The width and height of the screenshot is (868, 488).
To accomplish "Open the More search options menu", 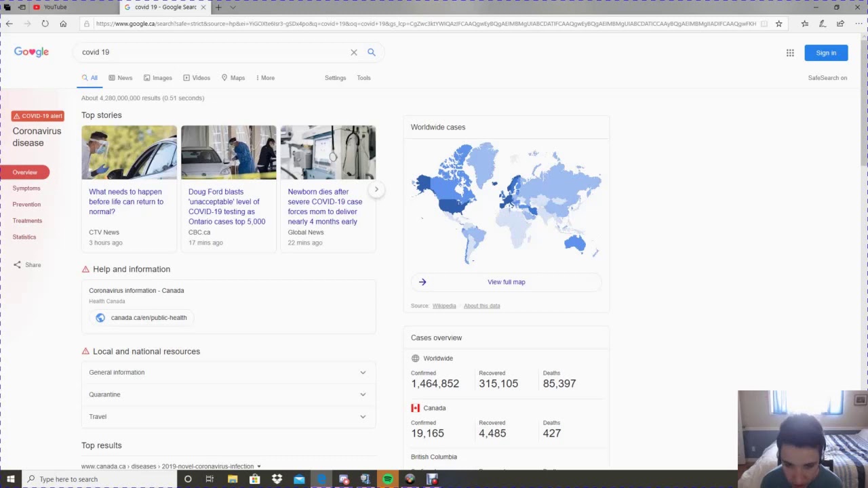I will pos(265,78).
